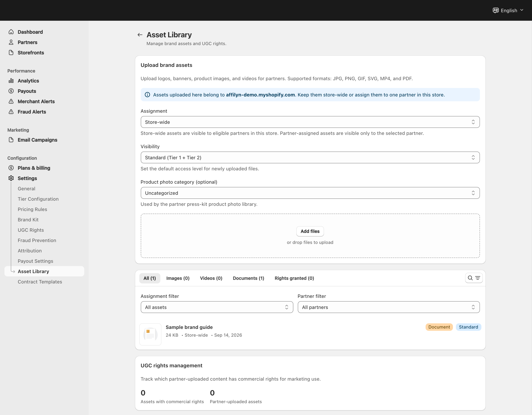Click the Add files button

(310, 231)
